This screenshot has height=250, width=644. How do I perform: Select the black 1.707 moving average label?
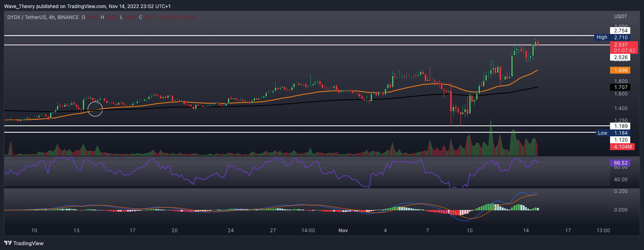[x=621, y=87]
